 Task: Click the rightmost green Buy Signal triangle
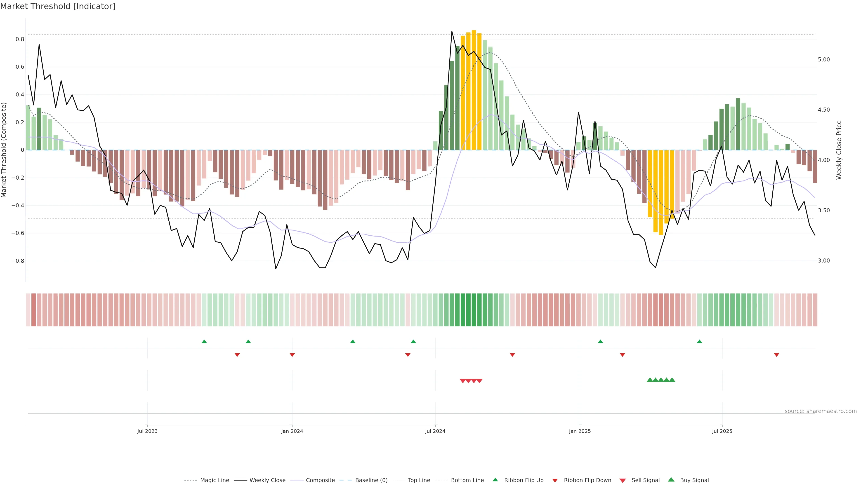(x=672, y=380)
